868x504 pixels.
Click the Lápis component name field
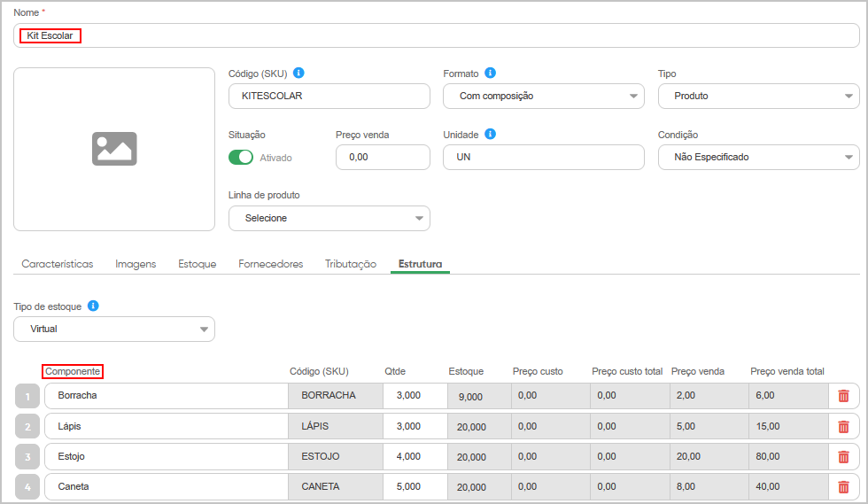[x=167, y=426]
